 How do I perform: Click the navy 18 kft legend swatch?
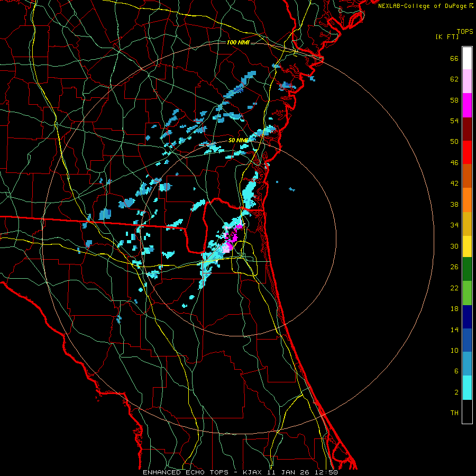coord(467,317)
